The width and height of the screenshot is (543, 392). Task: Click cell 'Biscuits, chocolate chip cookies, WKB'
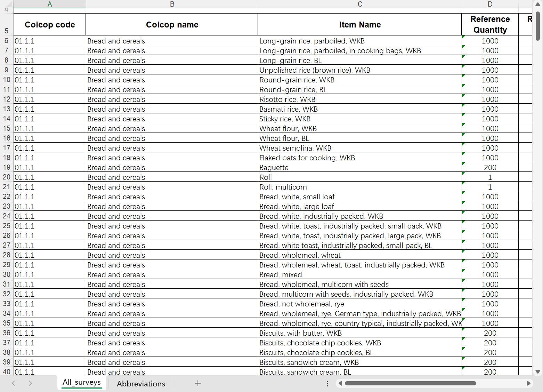tap(360, 343)
